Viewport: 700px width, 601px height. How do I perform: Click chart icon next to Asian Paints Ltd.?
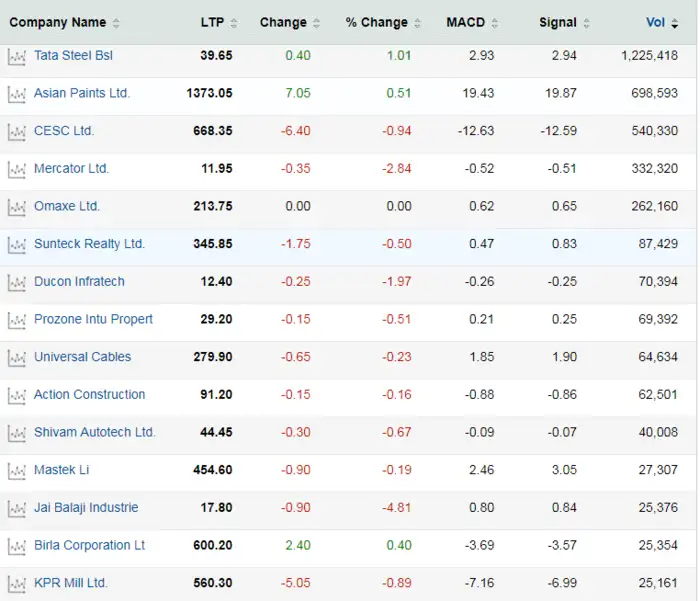coord(15,94)
